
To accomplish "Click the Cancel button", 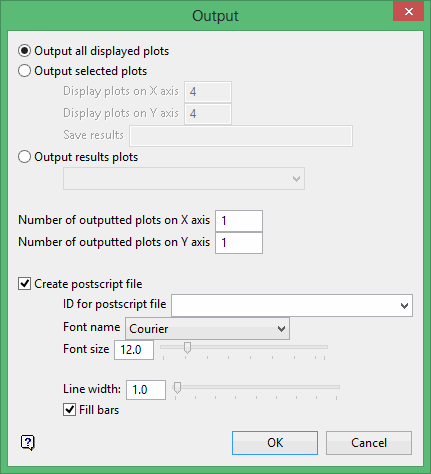I will (x=369, y=443).
